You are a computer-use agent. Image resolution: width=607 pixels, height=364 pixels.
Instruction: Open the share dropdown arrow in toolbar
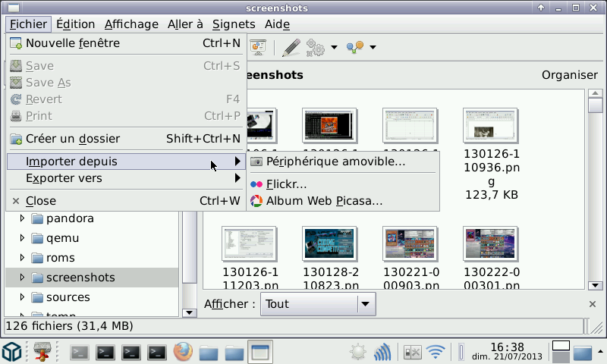(373, 49)
